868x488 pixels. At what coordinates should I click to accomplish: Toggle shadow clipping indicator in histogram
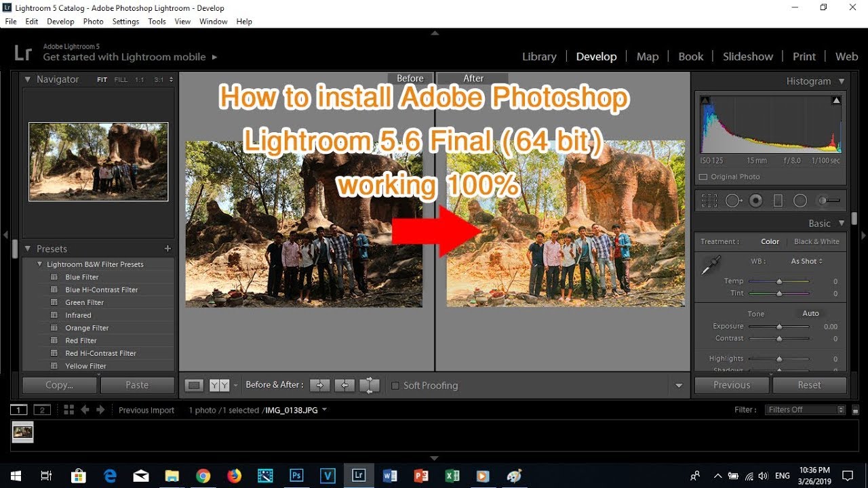coord(705,100)
